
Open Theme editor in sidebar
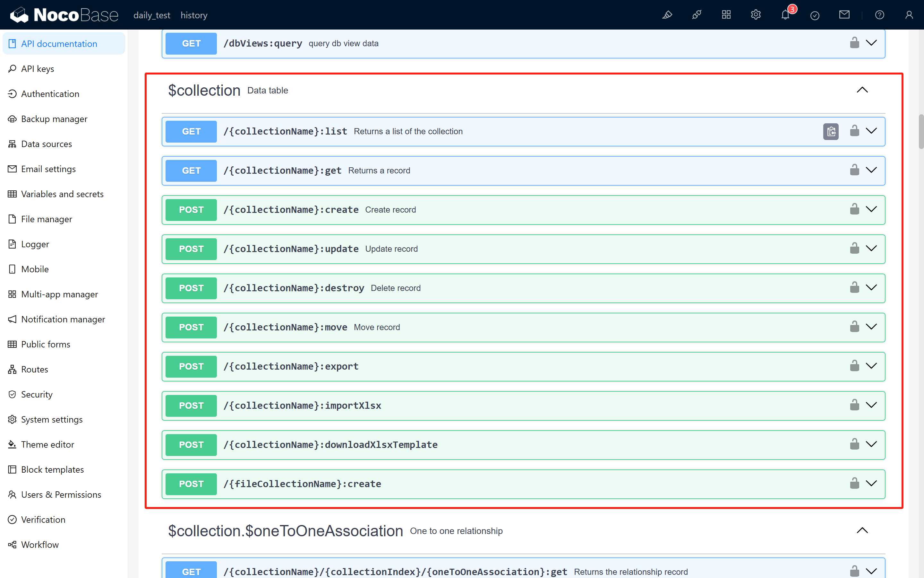coord(64,444)
